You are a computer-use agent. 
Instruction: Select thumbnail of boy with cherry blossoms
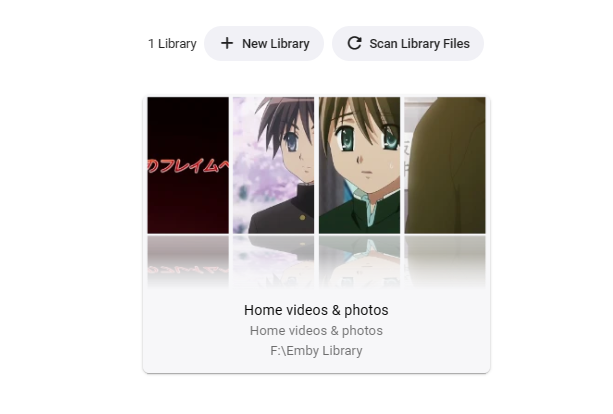[x=273, y=165]
